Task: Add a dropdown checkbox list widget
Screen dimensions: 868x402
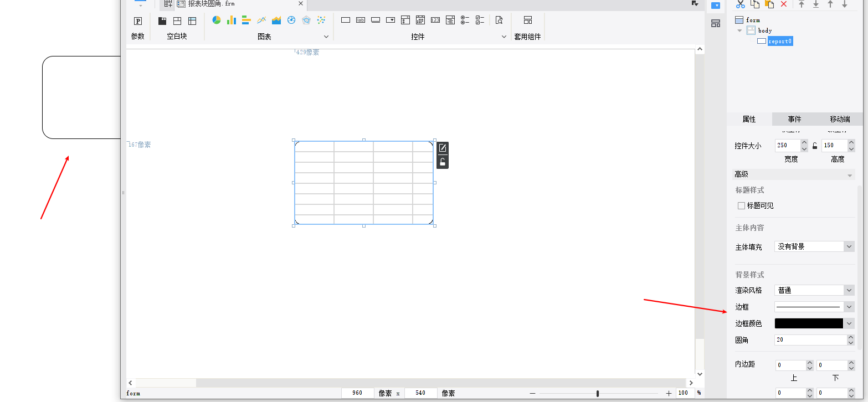Action: click(x=405, y=20)
